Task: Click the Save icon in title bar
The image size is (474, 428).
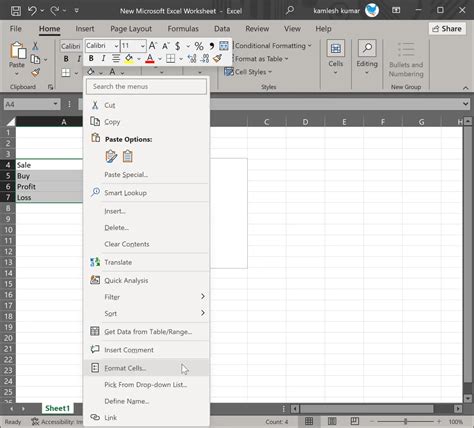Action: click(16, 11)
